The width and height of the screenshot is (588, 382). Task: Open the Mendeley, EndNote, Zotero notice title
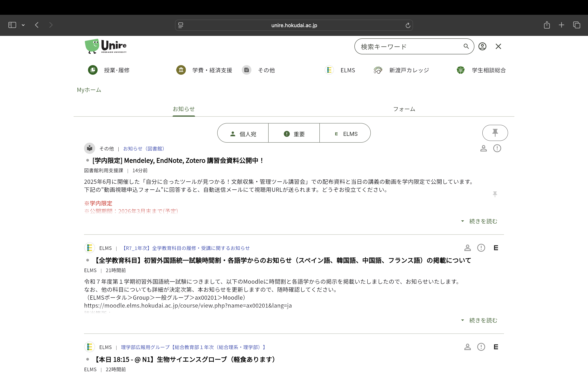(x=178, y=160)
